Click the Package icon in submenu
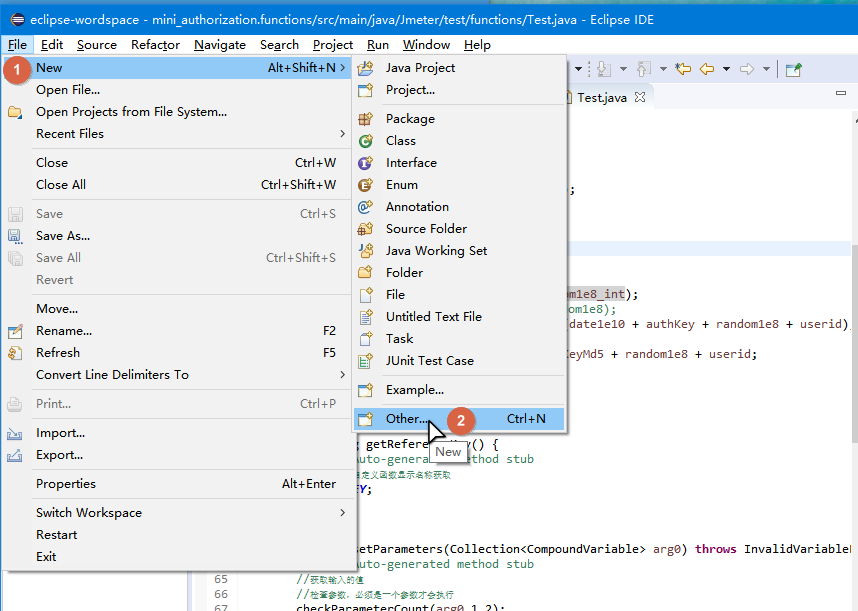858x611 pixels. (x=366, y=119)
